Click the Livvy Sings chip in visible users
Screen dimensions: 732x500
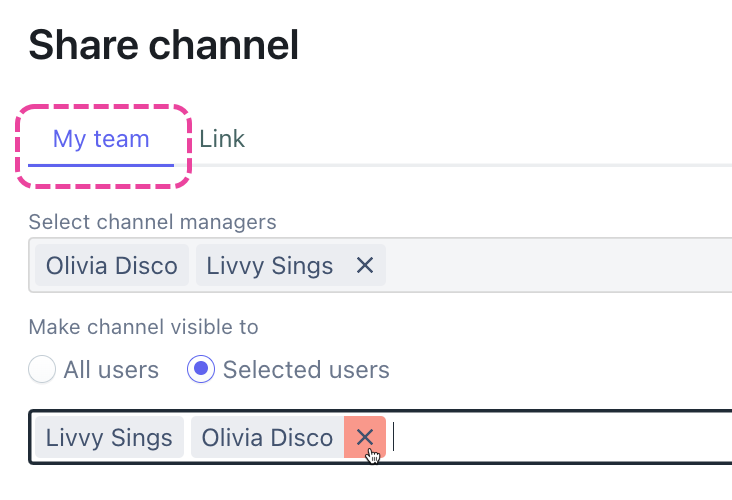click(x=109, y=437)
